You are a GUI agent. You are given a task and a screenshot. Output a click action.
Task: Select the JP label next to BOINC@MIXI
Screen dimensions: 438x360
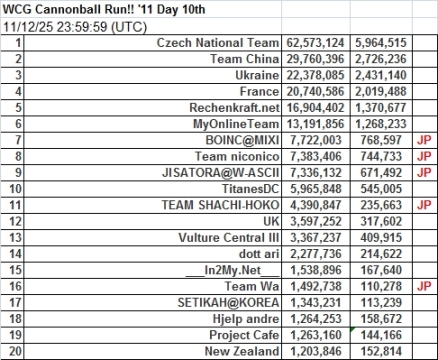click(x=424, y=140)
